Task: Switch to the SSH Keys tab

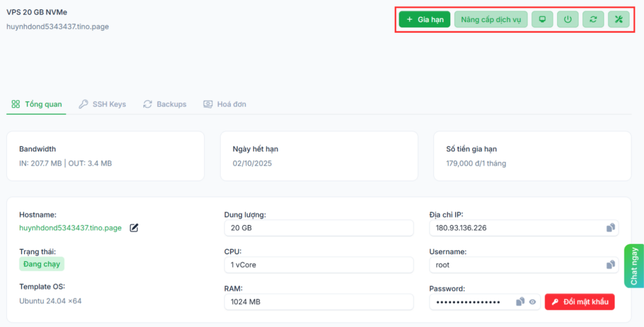Action: coord(103,104)
